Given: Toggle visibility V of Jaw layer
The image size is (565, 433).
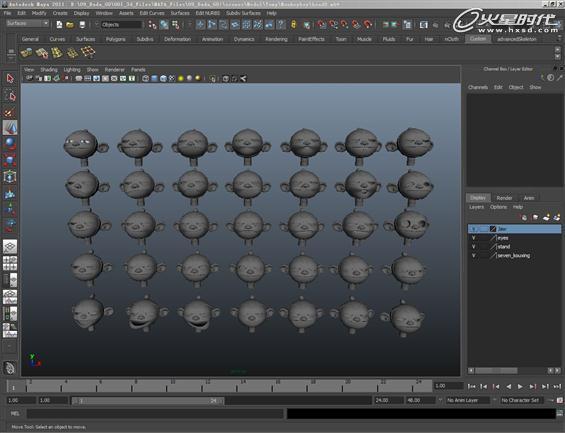Looking at the screenshot, I should tap(473, 229).
